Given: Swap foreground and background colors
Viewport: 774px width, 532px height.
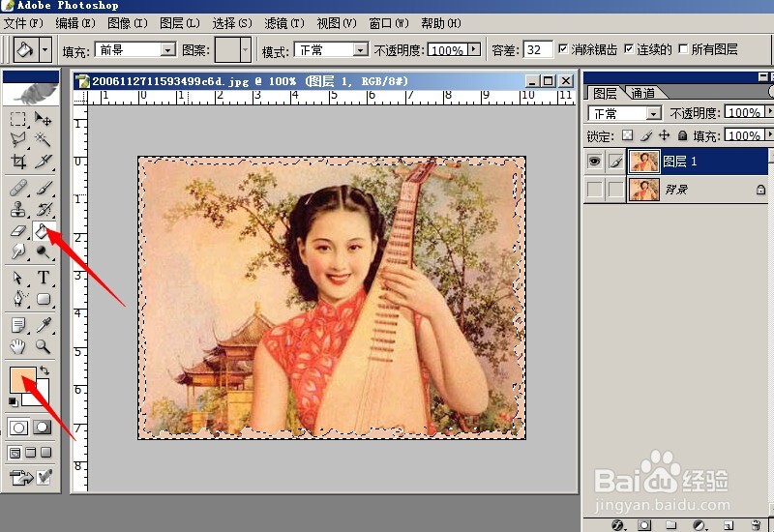Looking at the screenshot, I should [x=45, y=370].
